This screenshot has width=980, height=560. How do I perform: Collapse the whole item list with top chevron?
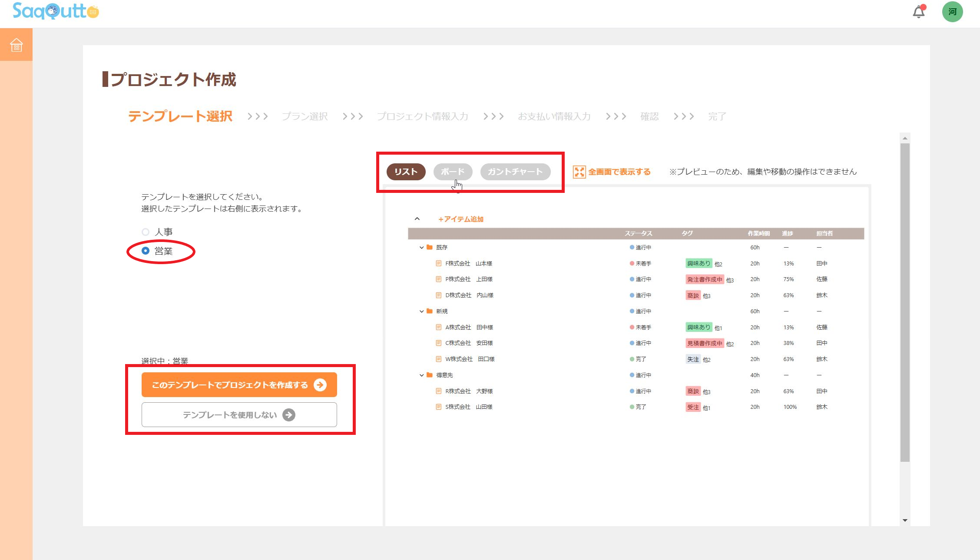click(x=417, y=219)
